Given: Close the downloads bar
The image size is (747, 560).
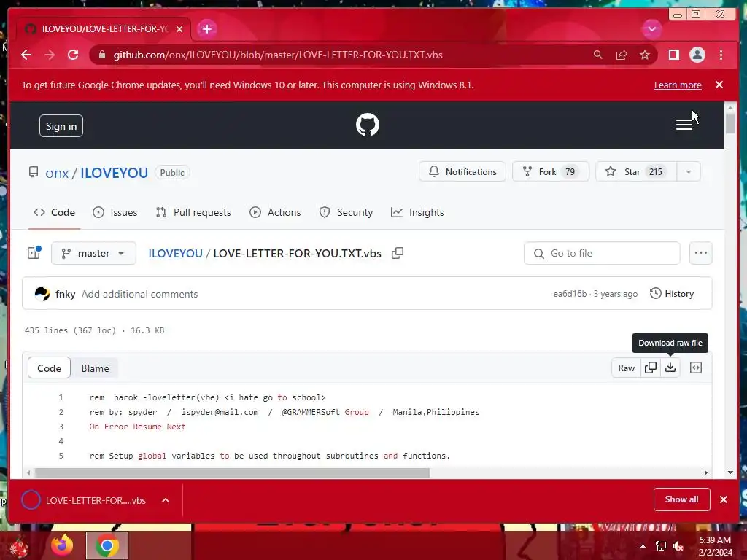Looking at the screenshot, I should [723, 499].
